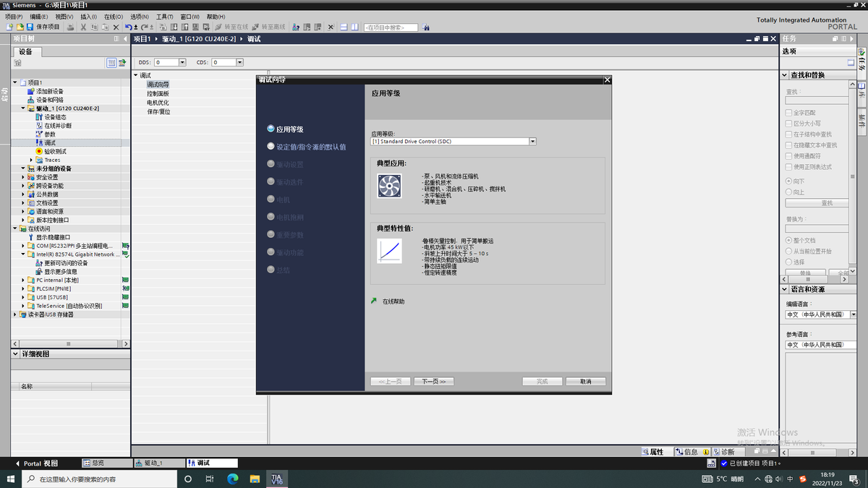The width and height of the screenshot is (868, 488).
Task: Click the Print icon in the toolbar
Action: click(70, 27)
